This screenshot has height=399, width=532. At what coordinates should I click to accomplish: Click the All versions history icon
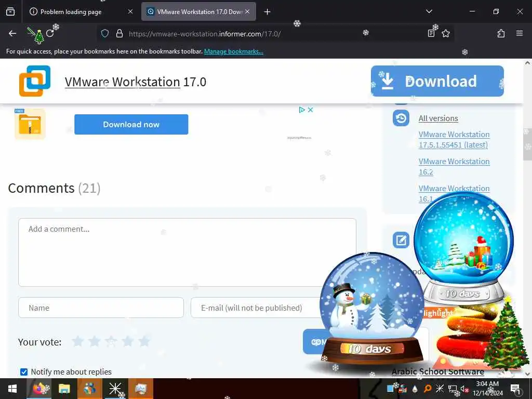coord(401,118)
